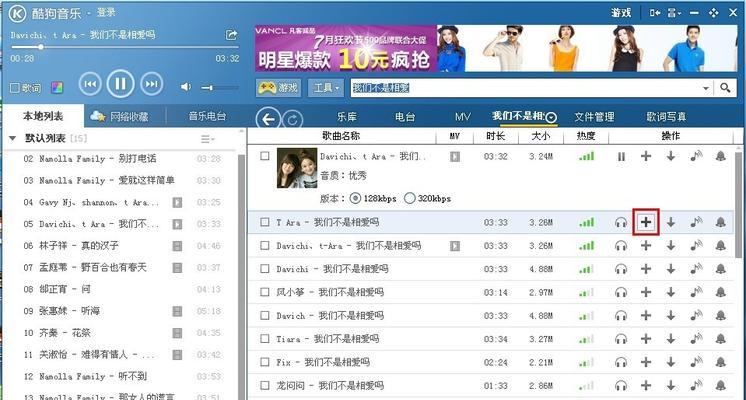Open the 工具 dropdown
746x400 pixels.
(x=326, y=88)
